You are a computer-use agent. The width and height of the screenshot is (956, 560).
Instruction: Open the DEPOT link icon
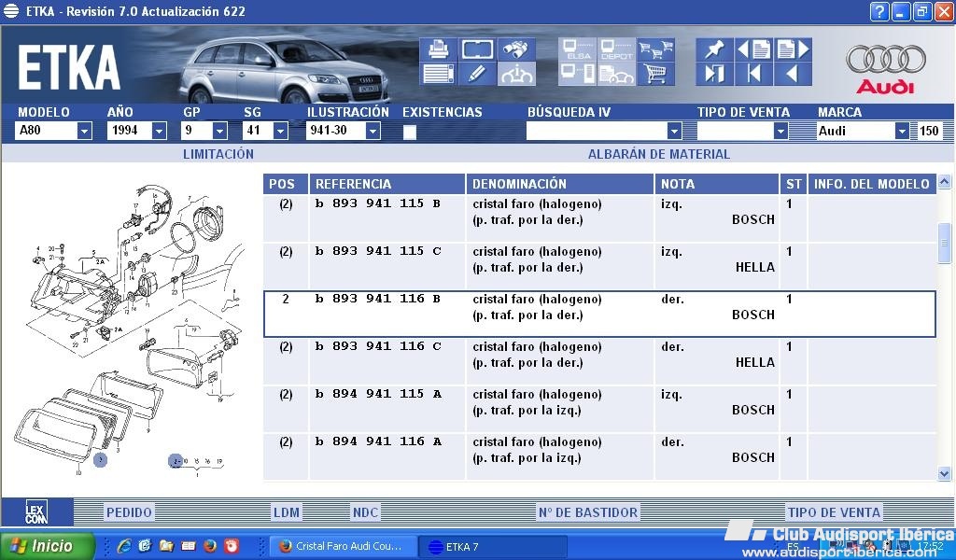click(x=616, y=49)
